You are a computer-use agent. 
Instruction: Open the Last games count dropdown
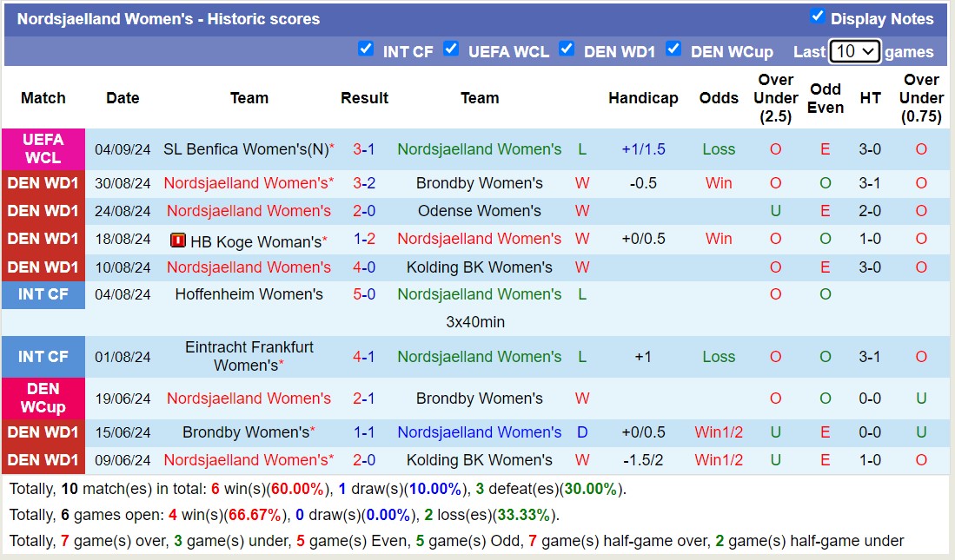tap(852, 51)
